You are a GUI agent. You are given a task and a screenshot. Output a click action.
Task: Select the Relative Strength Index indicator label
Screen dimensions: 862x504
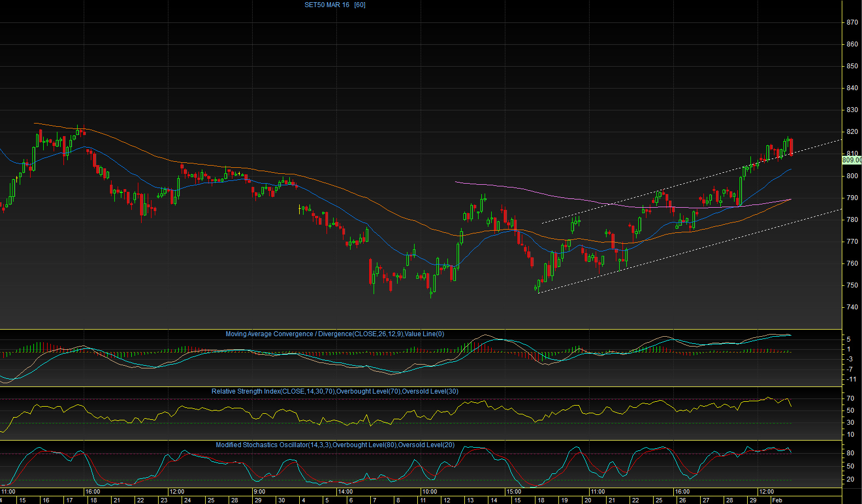[x=335, y=391]
